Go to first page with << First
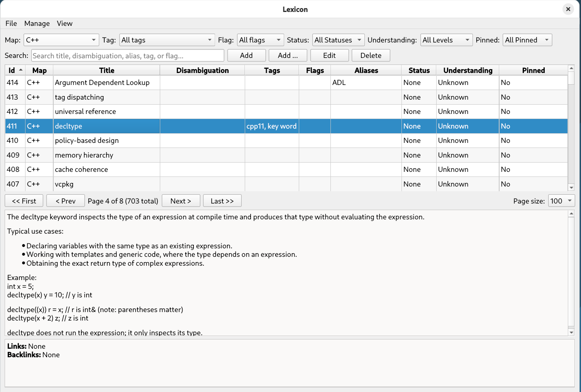The image size is (581, 392). coord(24,201)
